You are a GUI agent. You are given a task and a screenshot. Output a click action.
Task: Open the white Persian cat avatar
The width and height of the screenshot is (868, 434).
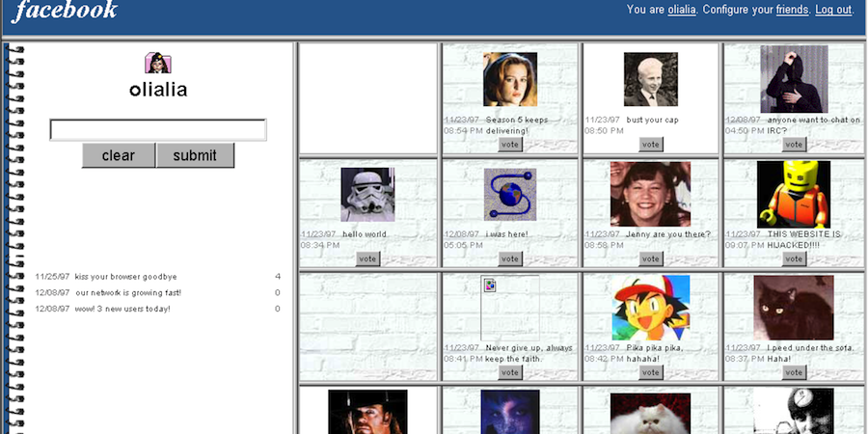tap(650, 414)
